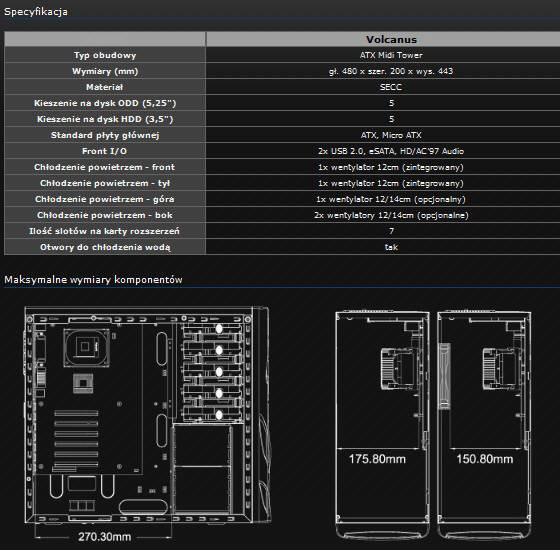Select the ATX Midi Tower value cell
The height and width of the screenshot is (550, 560).
(x=391, y=55)
